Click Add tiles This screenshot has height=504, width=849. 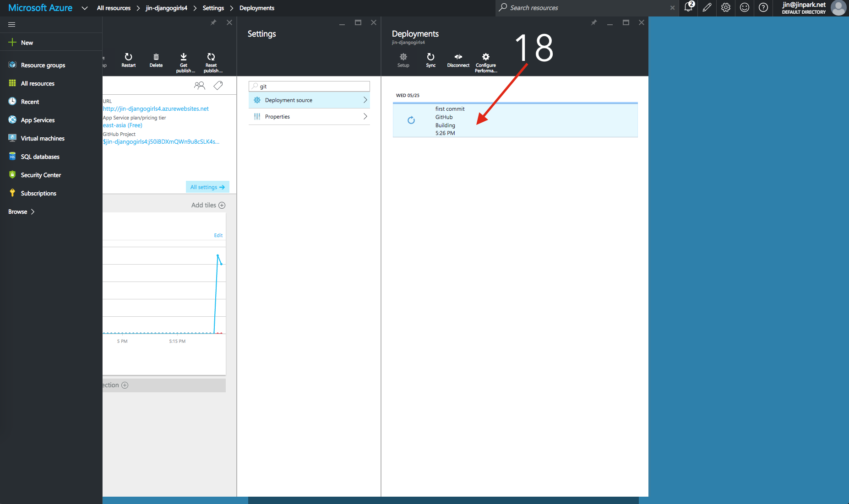point(208,205)
